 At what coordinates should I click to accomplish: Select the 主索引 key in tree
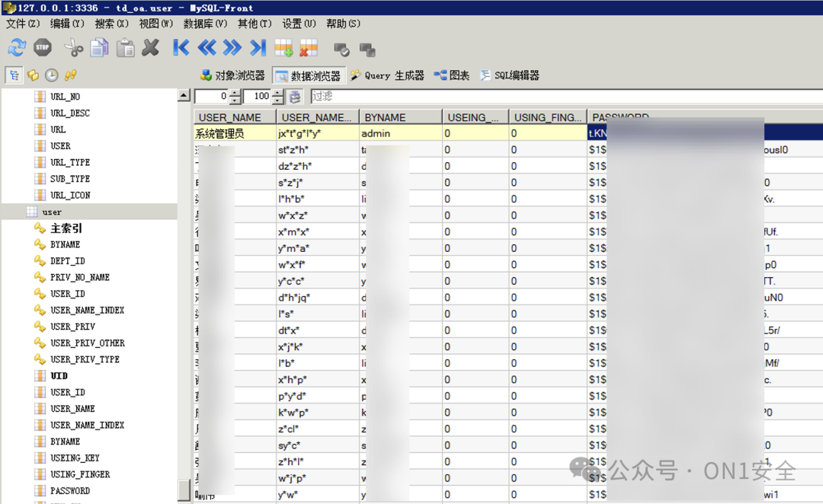click(x=66, y=228)
